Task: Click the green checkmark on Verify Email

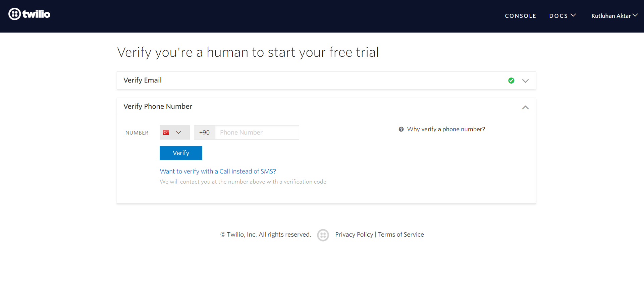Action: [x=511, y=81]
